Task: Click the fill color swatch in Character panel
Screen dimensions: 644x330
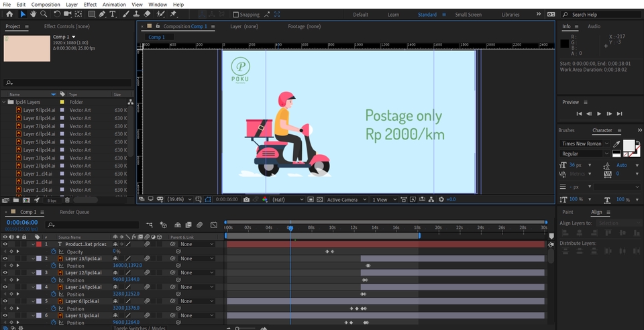Action: [629, 145]
